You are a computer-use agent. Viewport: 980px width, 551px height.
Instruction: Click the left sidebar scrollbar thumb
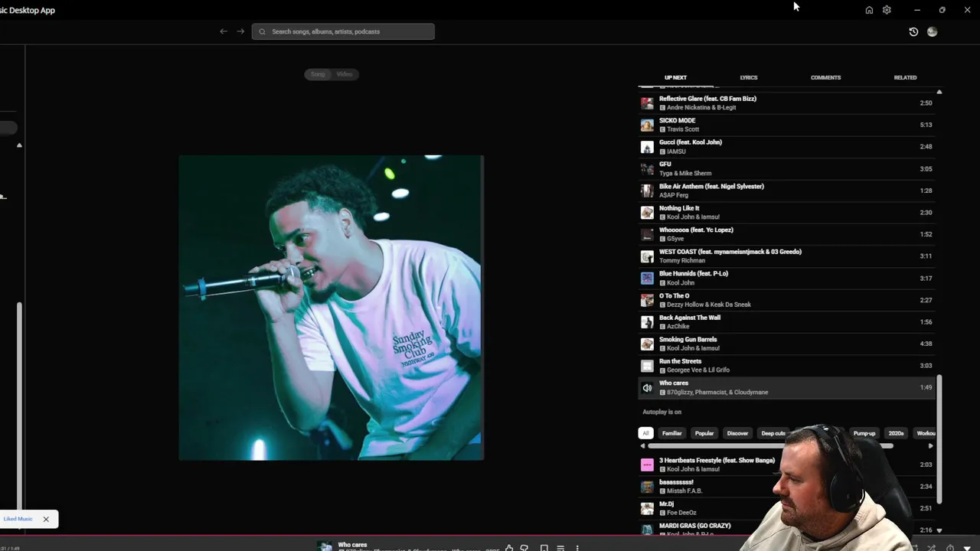tap(19, 406)
